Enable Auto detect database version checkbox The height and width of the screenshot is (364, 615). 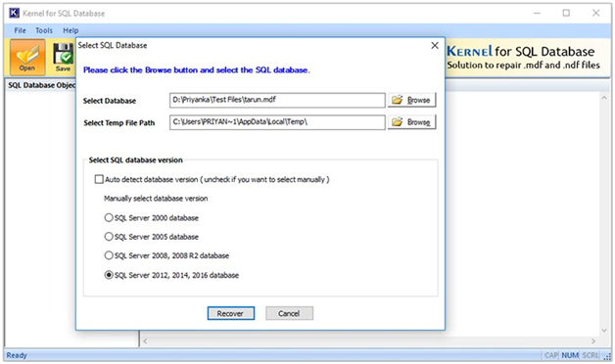tap(99, 179)
